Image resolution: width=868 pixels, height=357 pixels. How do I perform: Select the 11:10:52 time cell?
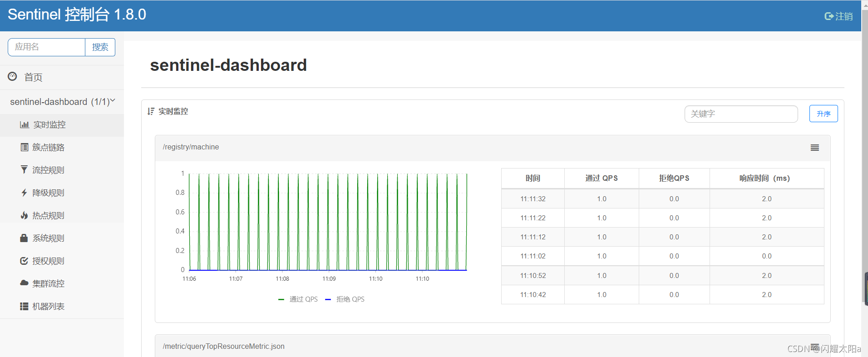pyautogui.click(x=533, y=276)
